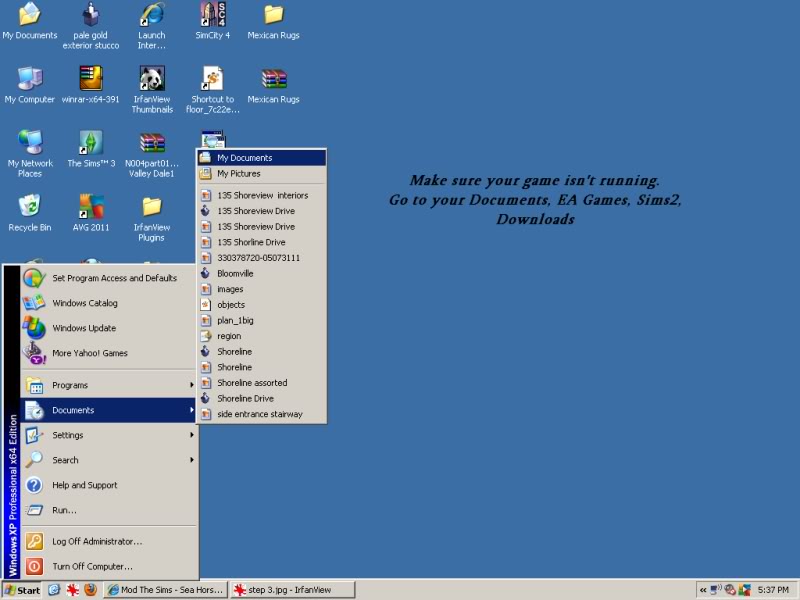Click the Help and Support question-mark icon

(x=34, y=485)
